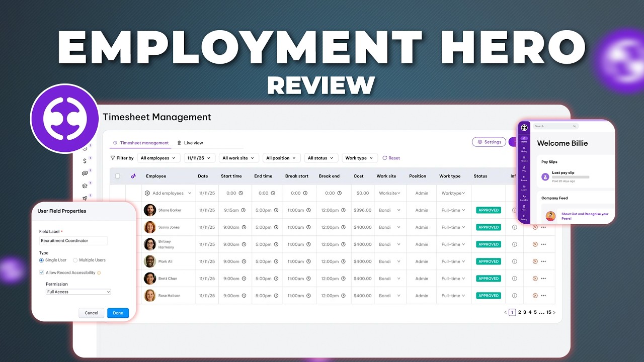Click the Break start column header
Image resolution: width=644 pixels, height=362 pixels.
click(297, 176)
